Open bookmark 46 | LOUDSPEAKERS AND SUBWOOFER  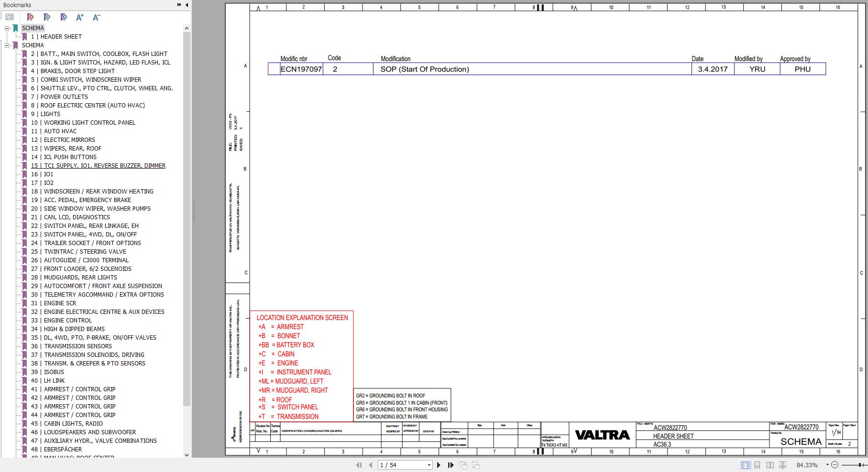tap(83, 432)
